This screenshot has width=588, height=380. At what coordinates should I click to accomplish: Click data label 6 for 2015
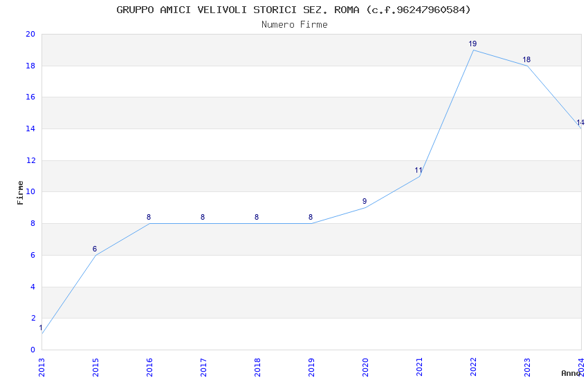click(95, 249)
